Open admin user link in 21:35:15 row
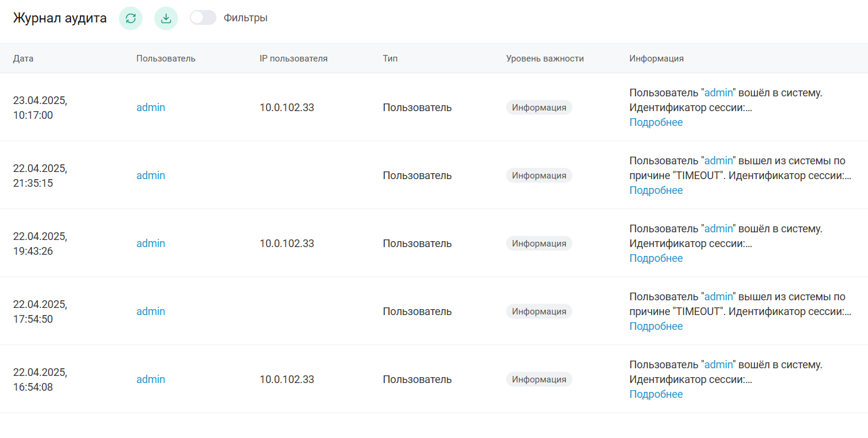 (151, 176)
